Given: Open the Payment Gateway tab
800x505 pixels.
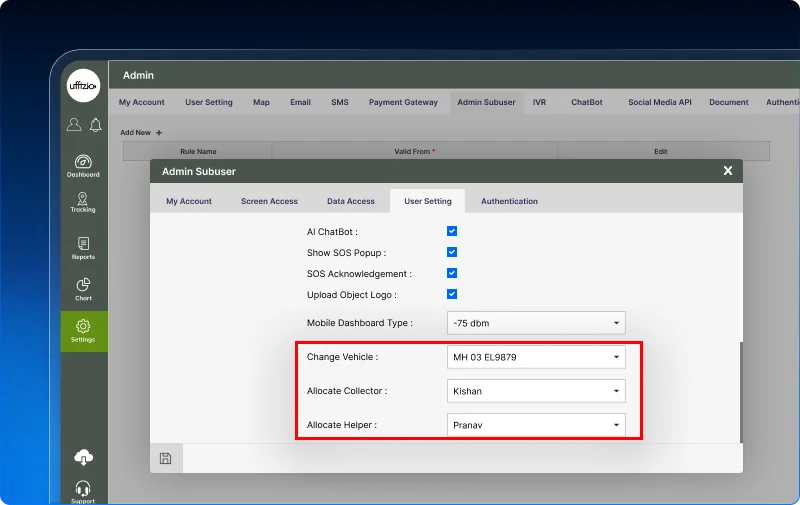Looking at the screenshot, I should coord(403,102).
